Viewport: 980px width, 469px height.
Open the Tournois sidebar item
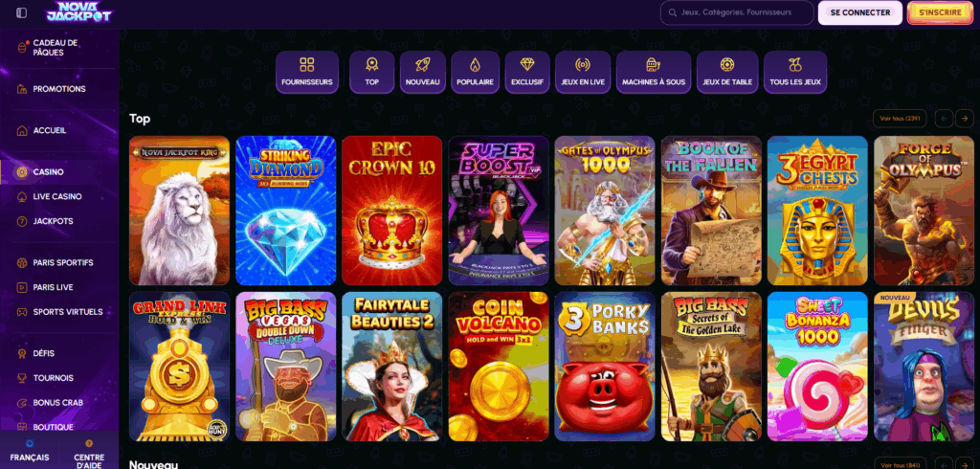[x=54, y=378]
